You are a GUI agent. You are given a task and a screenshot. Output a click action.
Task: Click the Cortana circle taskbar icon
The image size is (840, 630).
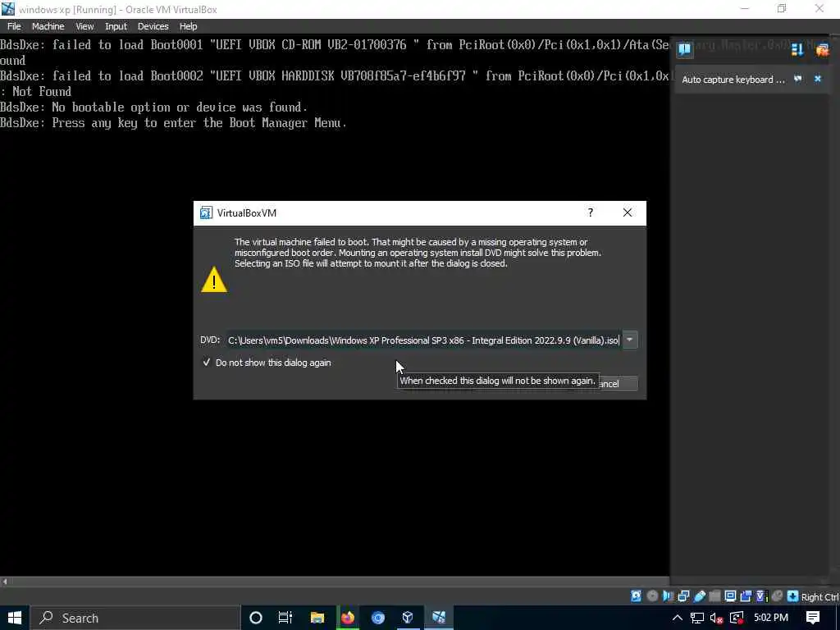pos(256,618)
